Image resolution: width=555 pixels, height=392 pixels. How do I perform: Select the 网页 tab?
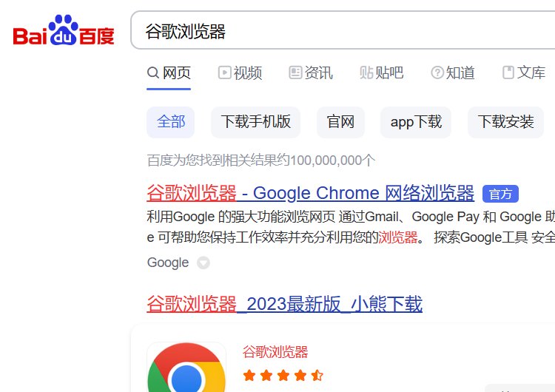click(x=169, y=73)
